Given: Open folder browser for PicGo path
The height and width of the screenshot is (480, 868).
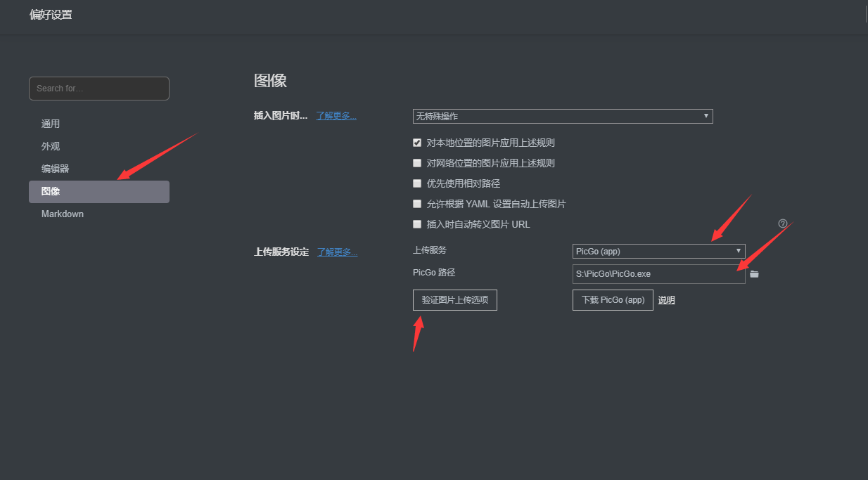Looking at the screenshot, I should 754,274.
